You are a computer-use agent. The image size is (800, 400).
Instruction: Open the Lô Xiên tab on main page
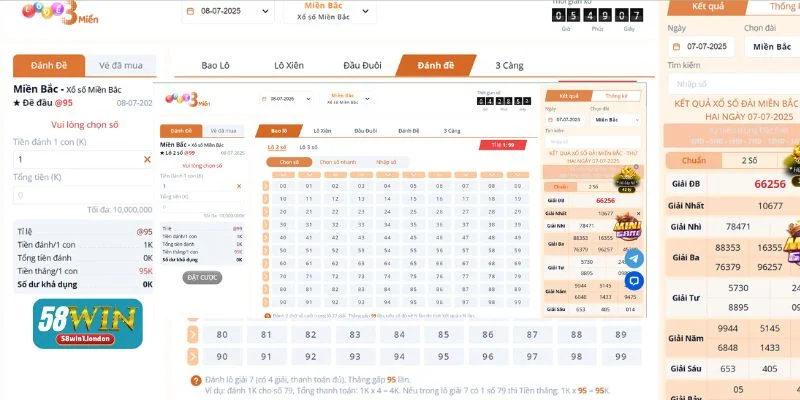point(289,65)
